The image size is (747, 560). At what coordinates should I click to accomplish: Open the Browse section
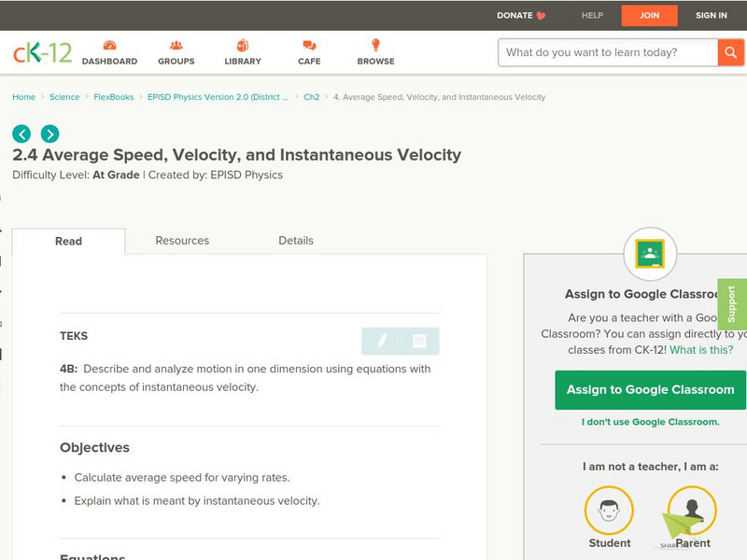(x=375, y=53)
